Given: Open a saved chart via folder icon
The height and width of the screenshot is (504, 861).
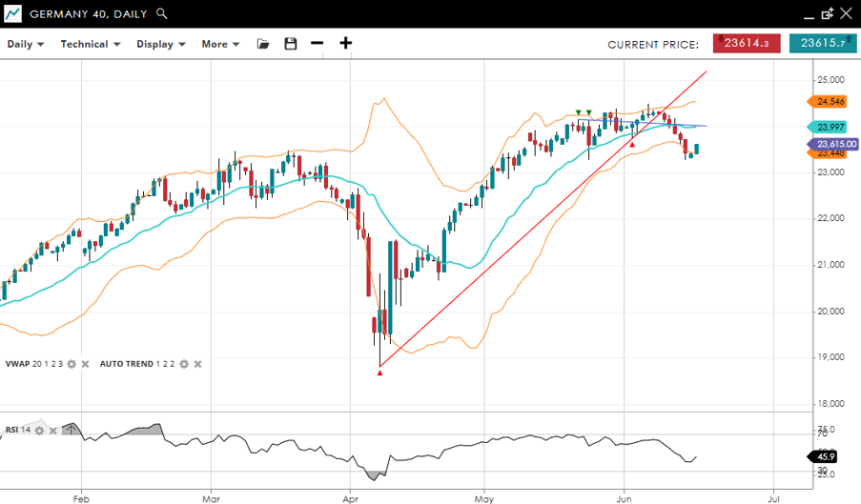Looking at the screenshot, I should (263, 44).
